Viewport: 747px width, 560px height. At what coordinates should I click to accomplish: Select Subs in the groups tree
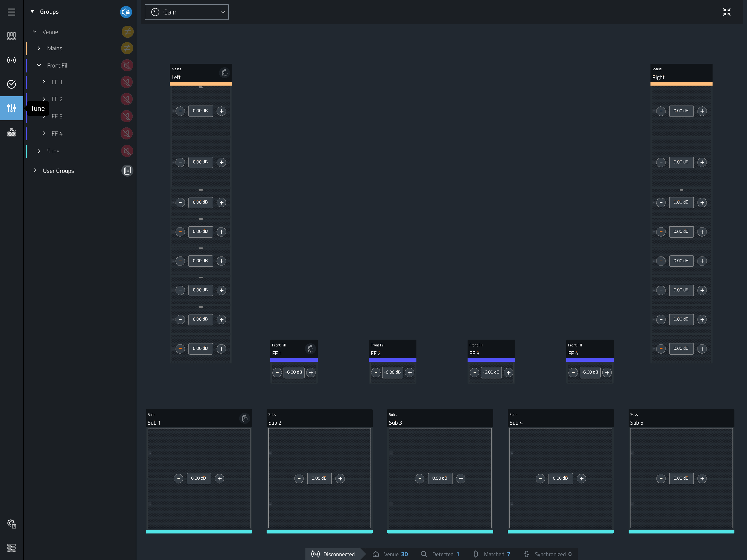pos(53,151)
